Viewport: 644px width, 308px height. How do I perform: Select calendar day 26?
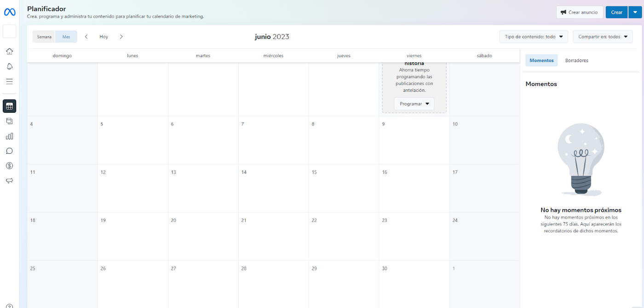[132, 284]
